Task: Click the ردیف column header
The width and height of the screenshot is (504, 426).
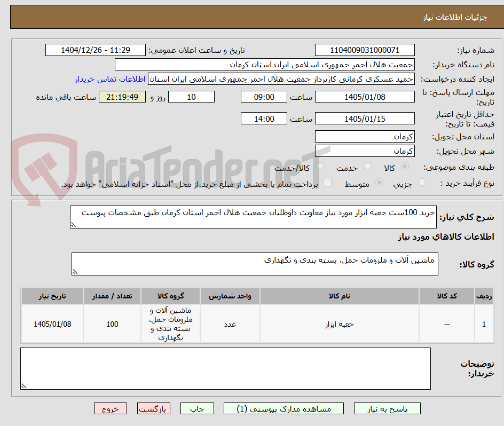Action: click(x=484, y=296)
